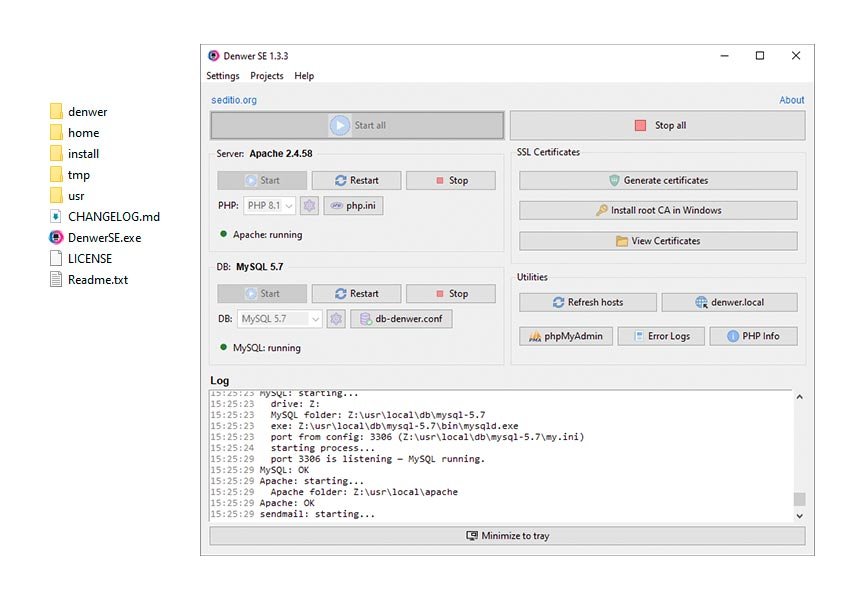The height and width of the screenshot is (600, 865).
Task: Open PHP Info page
Action: pos(754,336)
